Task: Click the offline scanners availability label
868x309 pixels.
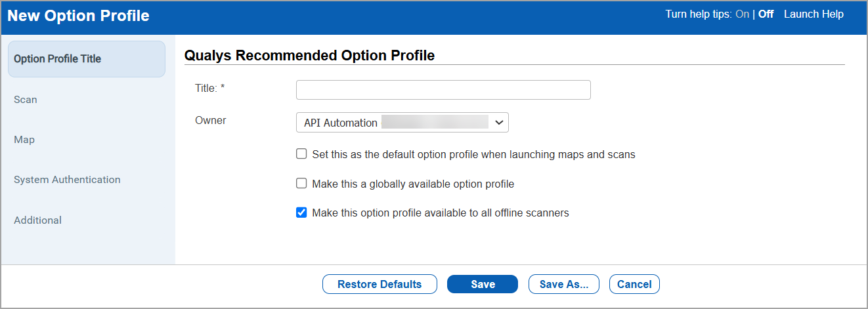Action: click(440, 213)
